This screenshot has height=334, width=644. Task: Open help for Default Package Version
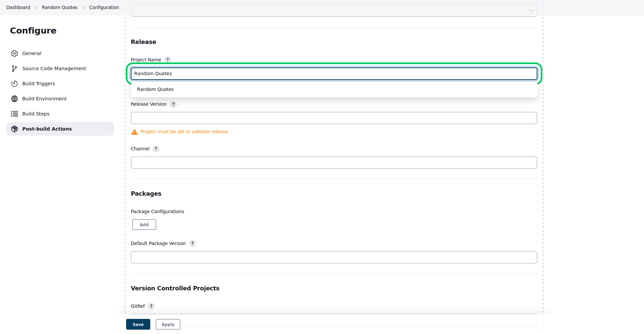point(193,243)
